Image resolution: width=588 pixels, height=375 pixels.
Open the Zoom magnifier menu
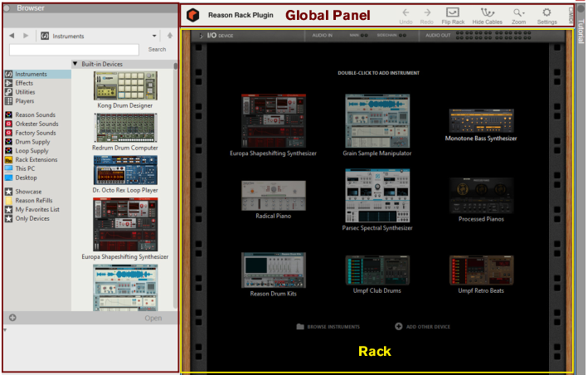pos(518,12)
